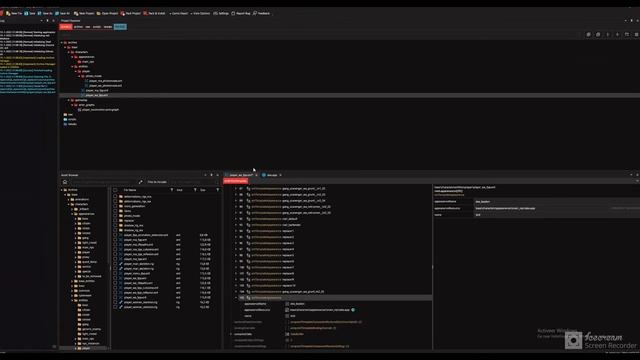Switch to the archive tab in Project Explorer
This screenshot has height=360, width=640.
(78, 27)
